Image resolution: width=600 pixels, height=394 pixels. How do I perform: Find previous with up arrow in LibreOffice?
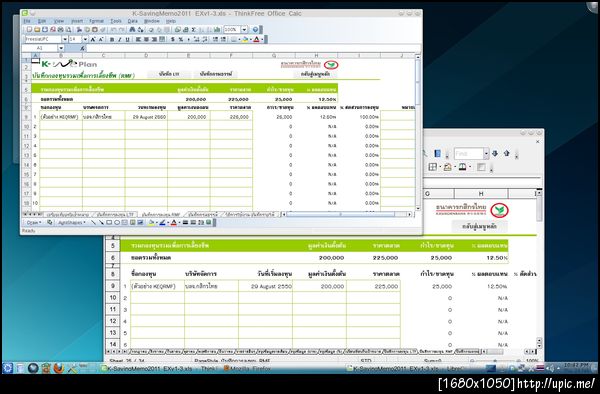point(507,153)
